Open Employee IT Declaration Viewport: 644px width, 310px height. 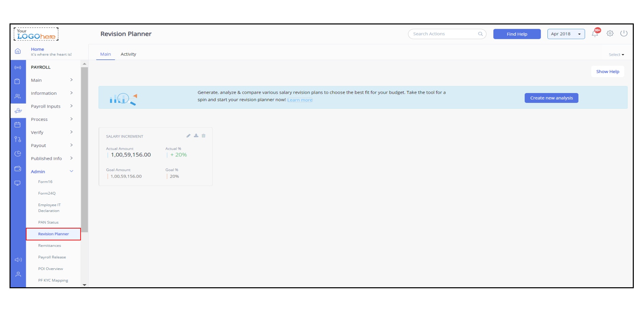pos(49,208)
